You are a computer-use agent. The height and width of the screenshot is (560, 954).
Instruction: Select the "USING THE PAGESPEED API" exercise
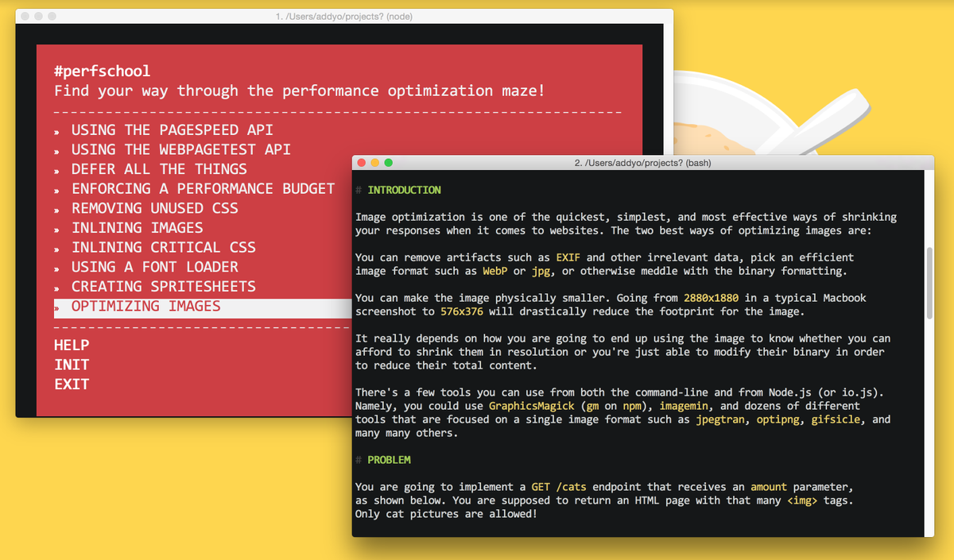click(x=172, y=129)
